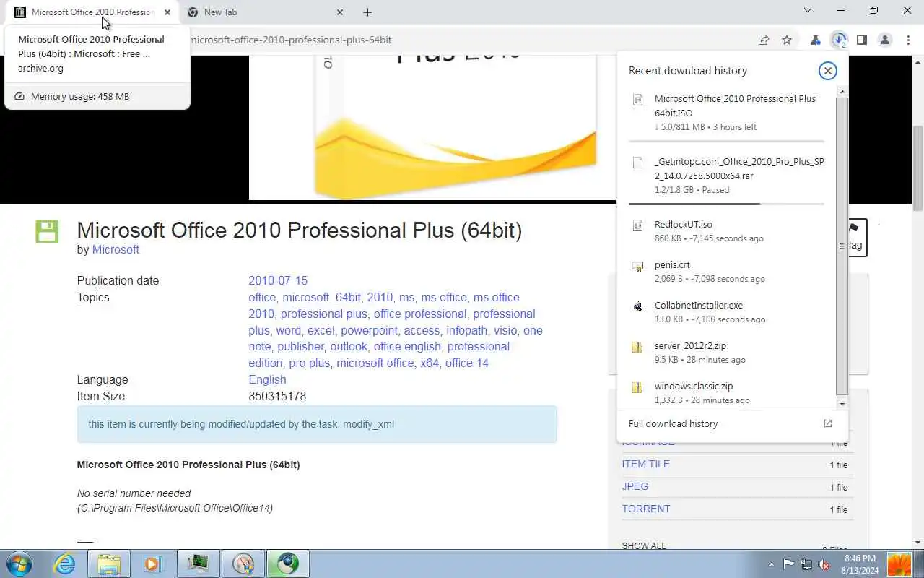Open the Windows Start menu
The image size is (924, 578).
tap(19, 564)
